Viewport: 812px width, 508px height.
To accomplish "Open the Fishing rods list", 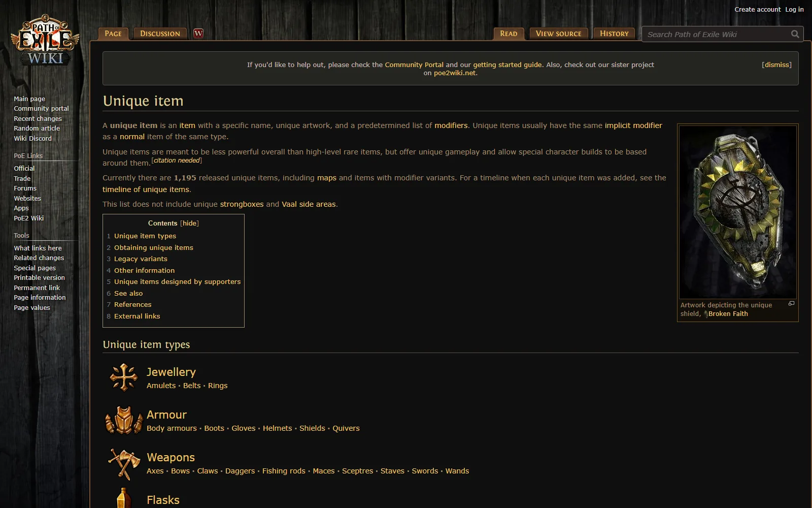I will pyautogui.click(x=284, y=471).
